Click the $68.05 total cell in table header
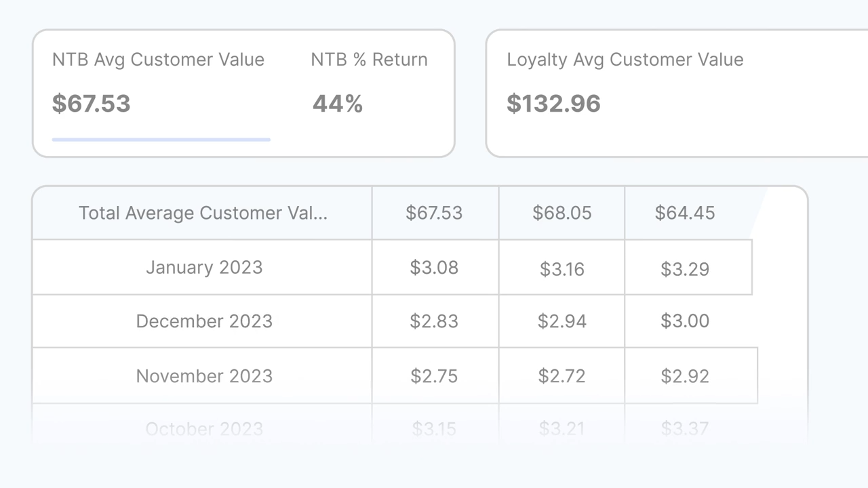 [x=561, y=213]
